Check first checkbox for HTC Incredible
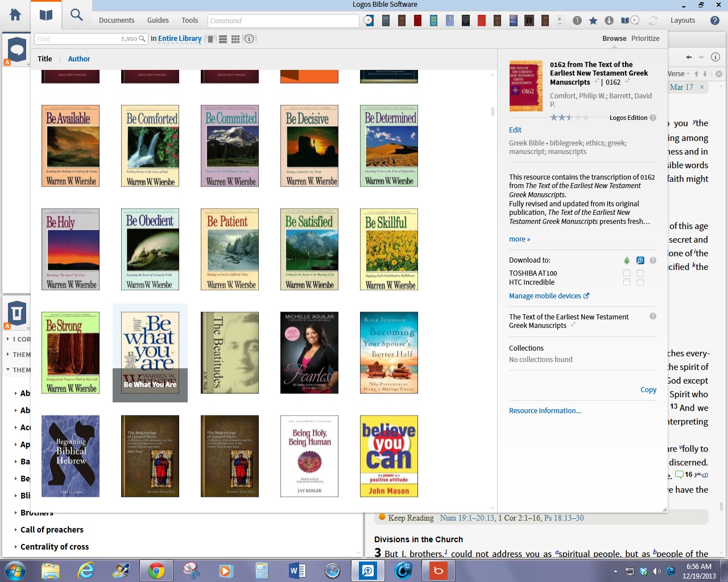728x582 pixels. point(627,282)
